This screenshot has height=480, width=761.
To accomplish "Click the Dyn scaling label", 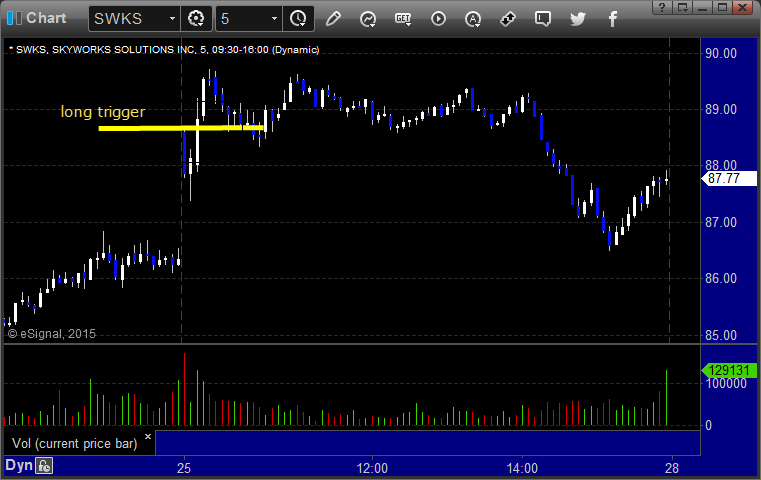I will point(19,465).
